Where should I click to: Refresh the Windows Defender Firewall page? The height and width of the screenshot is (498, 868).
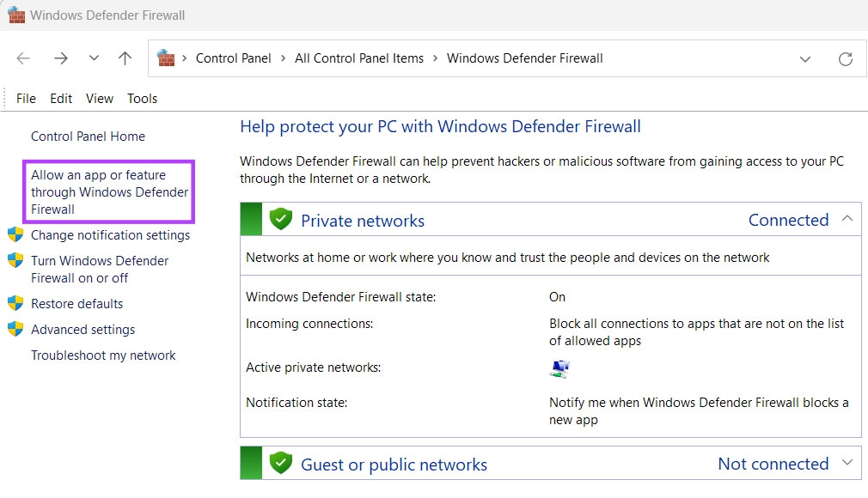(846, 58)
